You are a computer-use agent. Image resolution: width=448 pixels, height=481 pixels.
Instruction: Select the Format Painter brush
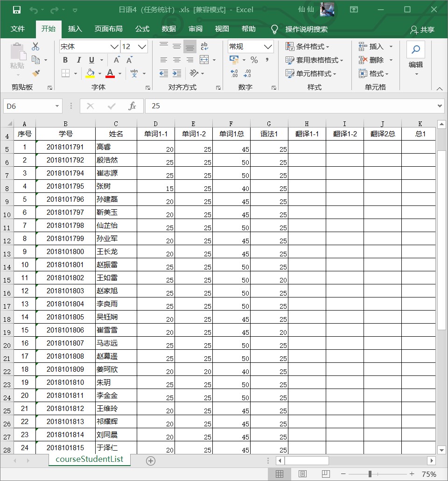click(x=35, y=73)
